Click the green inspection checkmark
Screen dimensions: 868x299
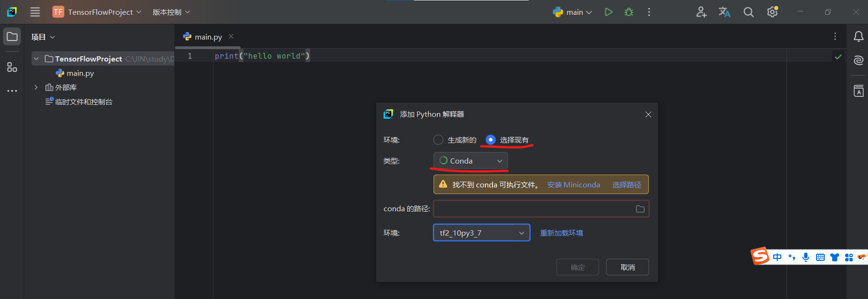tap(838, 57)
